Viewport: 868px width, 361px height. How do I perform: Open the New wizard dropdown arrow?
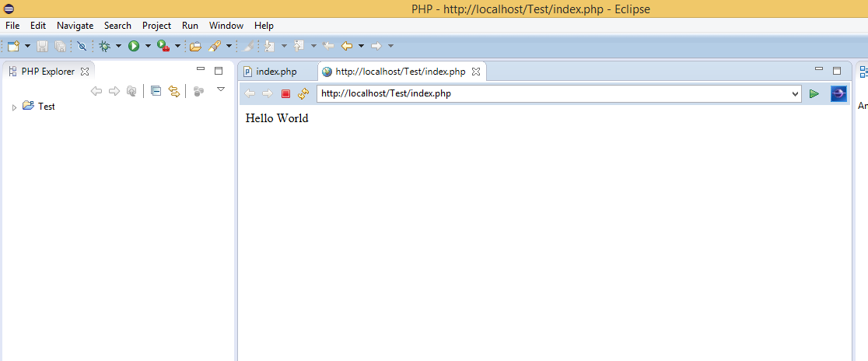coord(27,47)
